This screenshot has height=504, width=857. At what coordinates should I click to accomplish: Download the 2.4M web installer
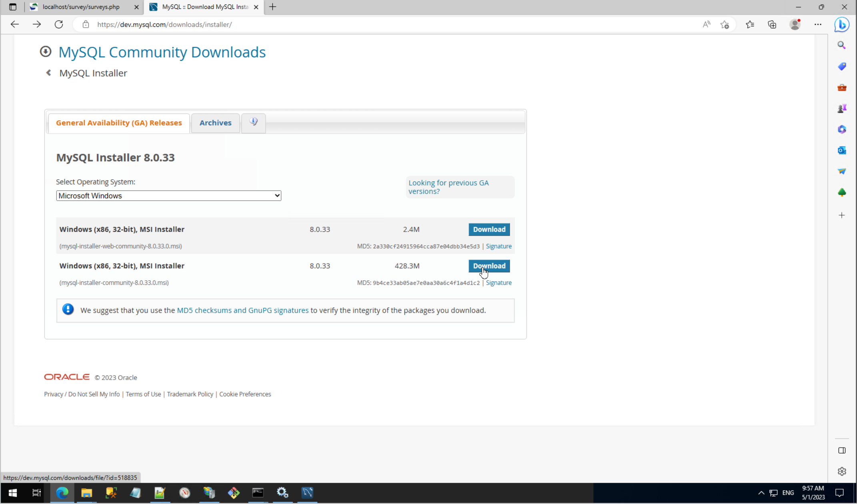tap(489, 229)
